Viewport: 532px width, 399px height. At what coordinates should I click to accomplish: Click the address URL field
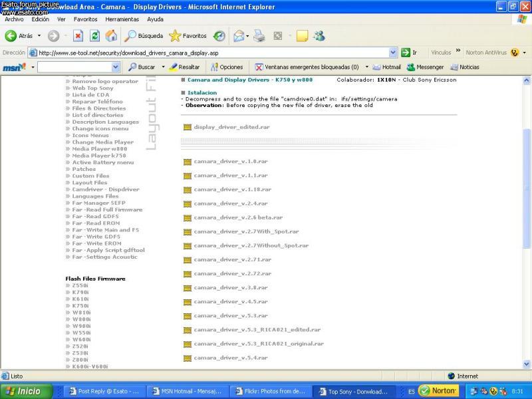click(213, 53)
